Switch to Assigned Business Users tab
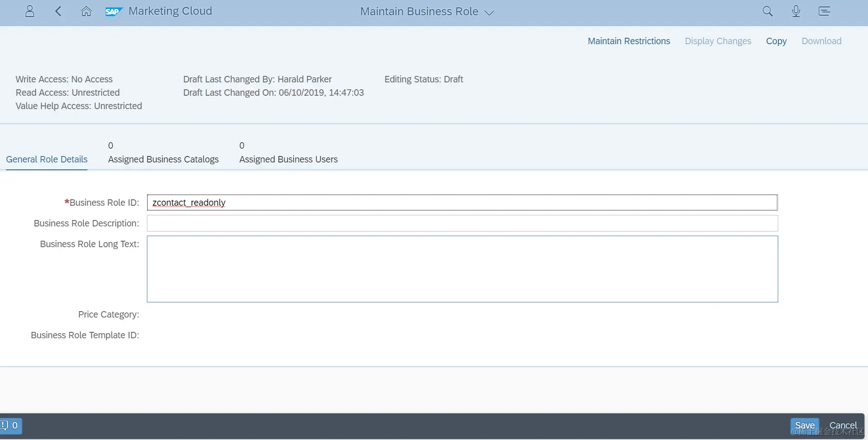The image size is (868, 440). point(288,159)
